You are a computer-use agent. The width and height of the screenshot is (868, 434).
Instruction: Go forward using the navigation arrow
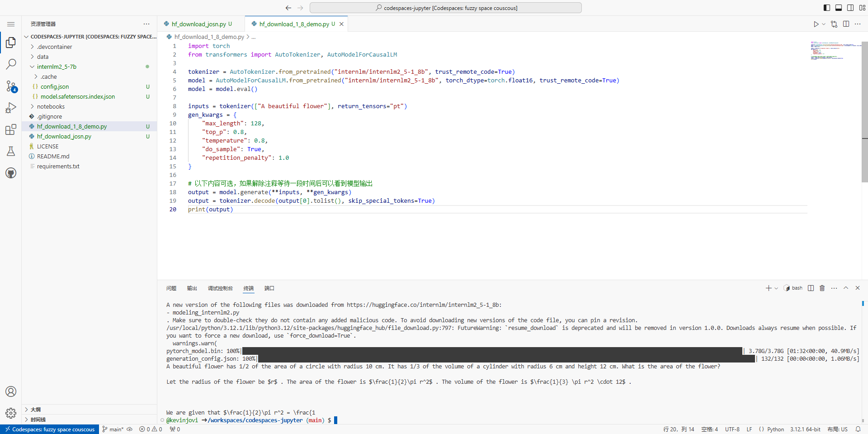(300, 8)
